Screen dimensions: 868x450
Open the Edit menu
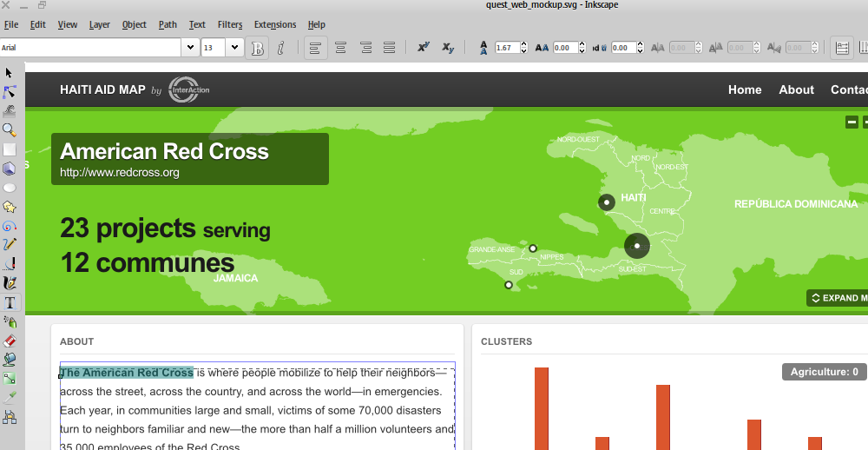37,24
